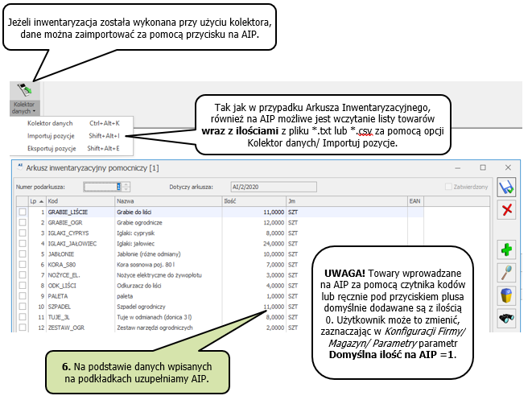Select the cell Odkurzacz do liści
The image size is (532, 404).
[168, 286]
